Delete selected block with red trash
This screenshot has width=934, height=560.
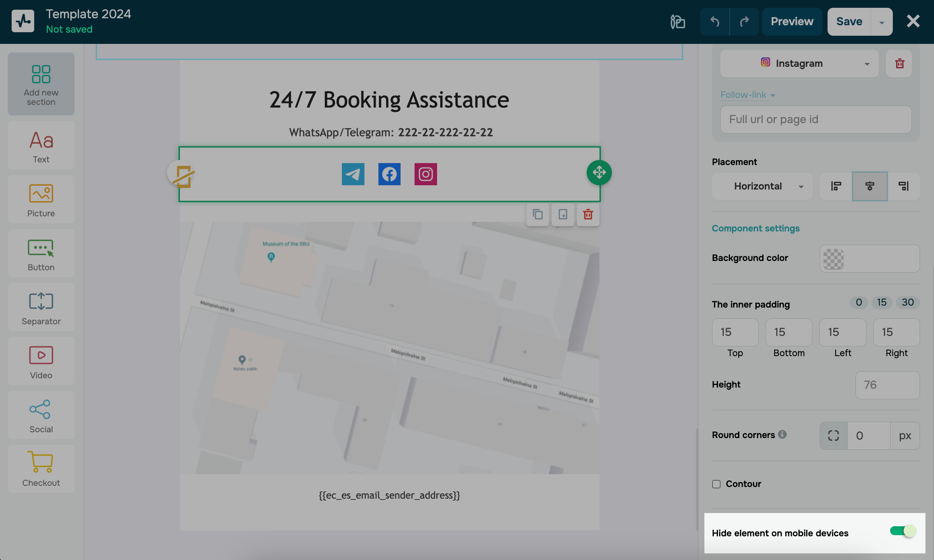tap(588, 214)
